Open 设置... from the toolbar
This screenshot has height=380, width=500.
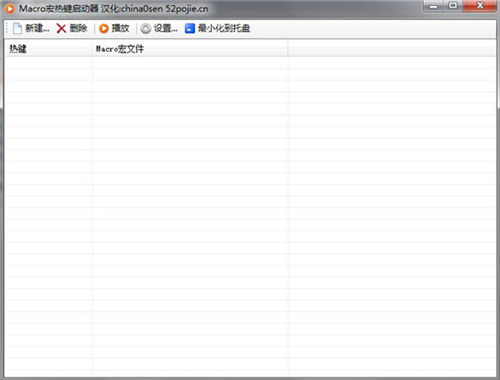coord(166,28)
